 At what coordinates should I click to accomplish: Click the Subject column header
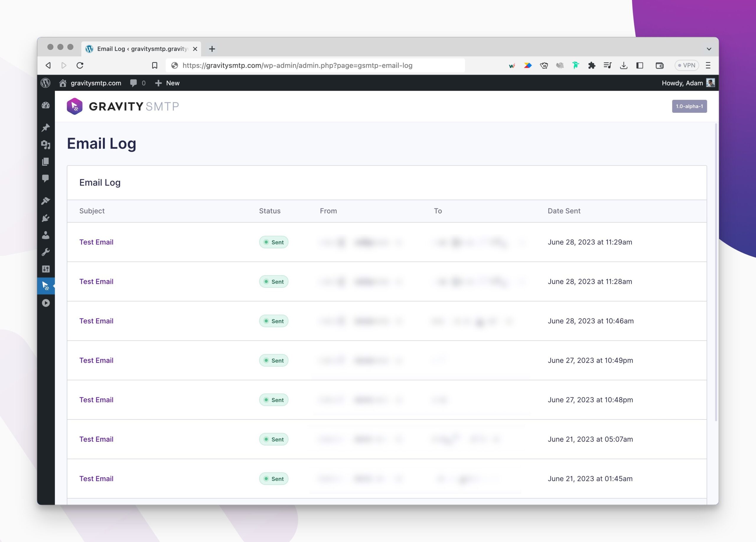(x=92, y=211)
